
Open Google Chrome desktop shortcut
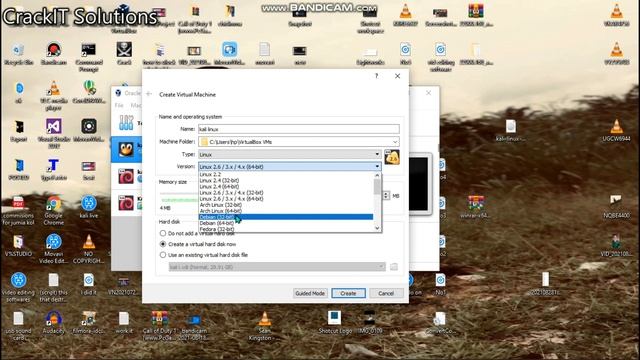tap(53, 211)
